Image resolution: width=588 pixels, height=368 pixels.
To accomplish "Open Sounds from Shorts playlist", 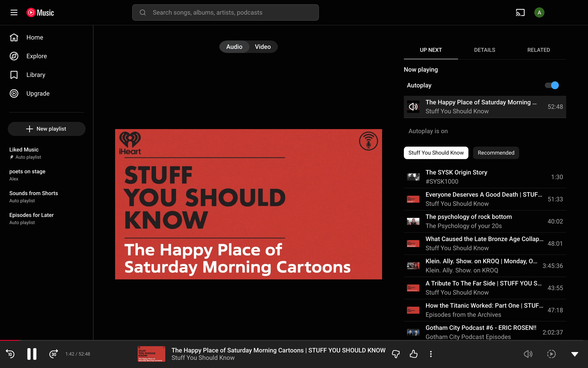I will pyautogui.click(x=47, y=197).
